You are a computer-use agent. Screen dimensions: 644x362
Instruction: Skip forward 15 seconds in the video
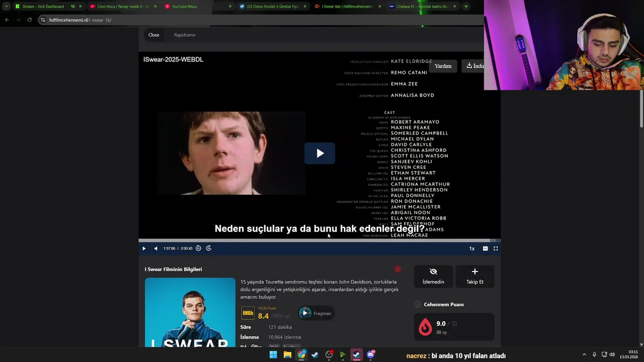[x=209, y=248]
